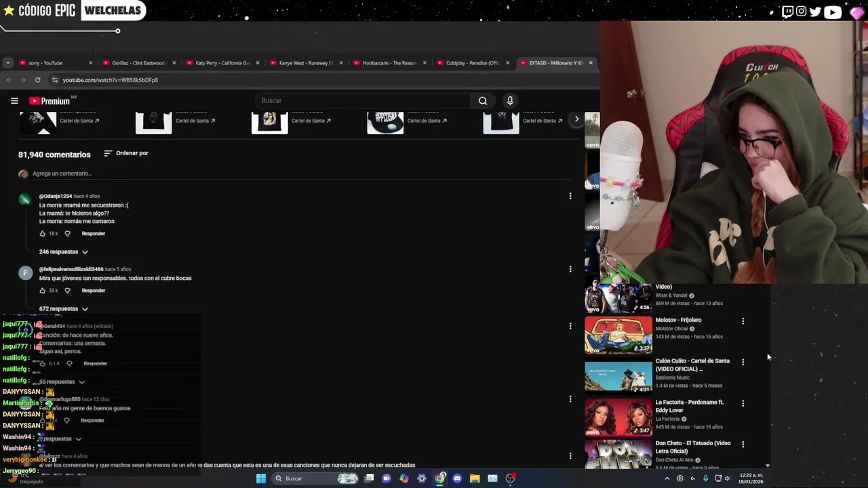
Task: Show hidden system tray icons
Action: click(x=667, y=479)
